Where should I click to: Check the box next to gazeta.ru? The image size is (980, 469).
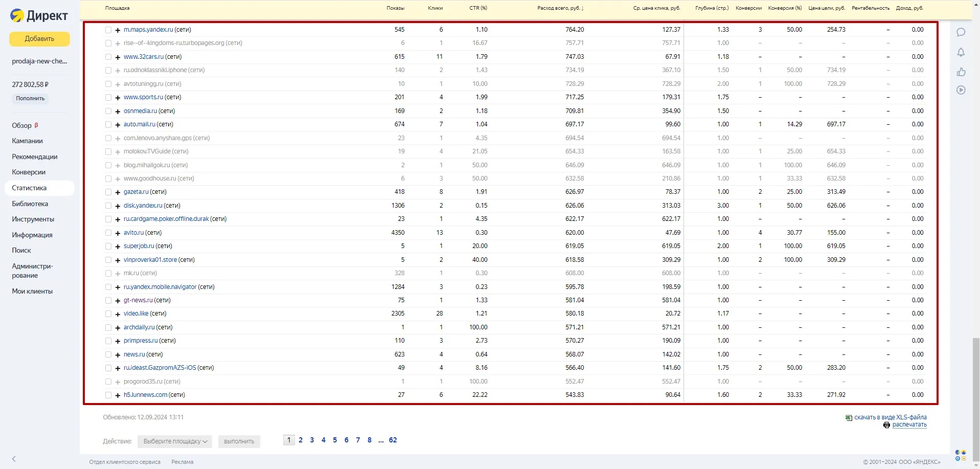tap(108, 192)
